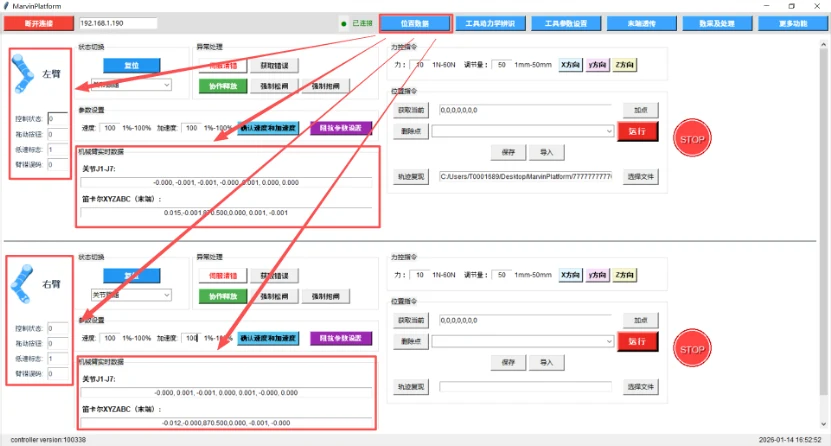This screenshot has width=831, height=446.
Task: Open right arm position points dropdown
Action: point(523,341)
